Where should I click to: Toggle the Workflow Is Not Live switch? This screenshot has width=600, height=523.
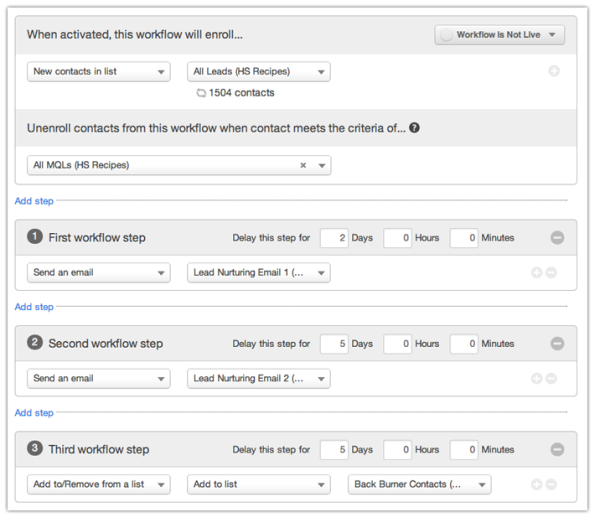[499, 35]
